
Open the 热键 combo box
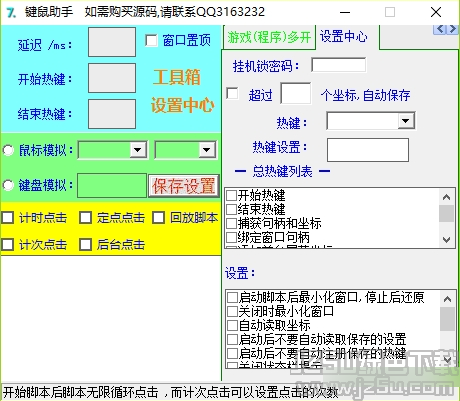(x=406, y=121)
